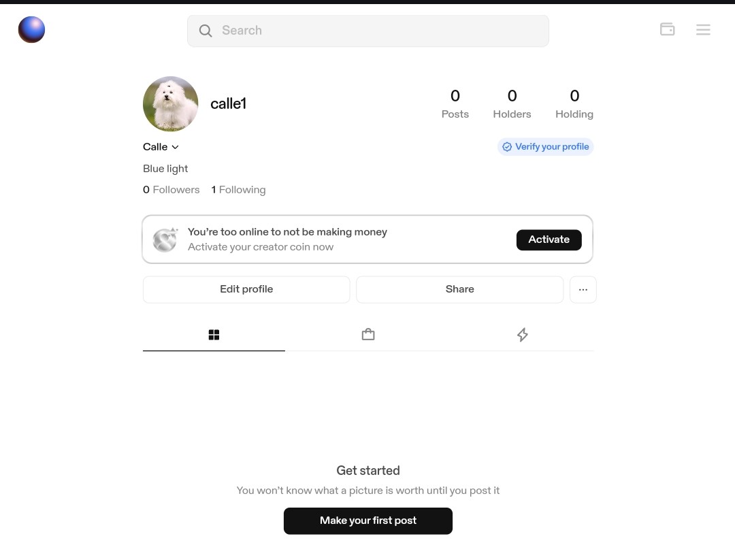Click the verified badge icon

click(507, 147)
